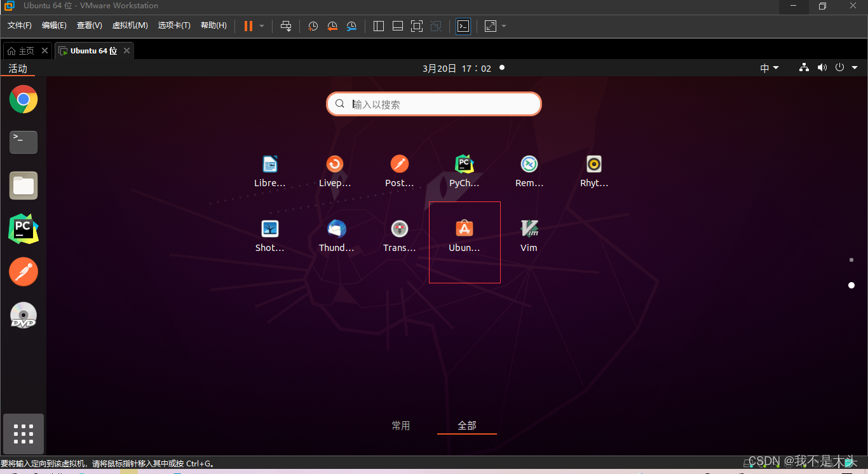Select the second app page dot

(851, 285)
